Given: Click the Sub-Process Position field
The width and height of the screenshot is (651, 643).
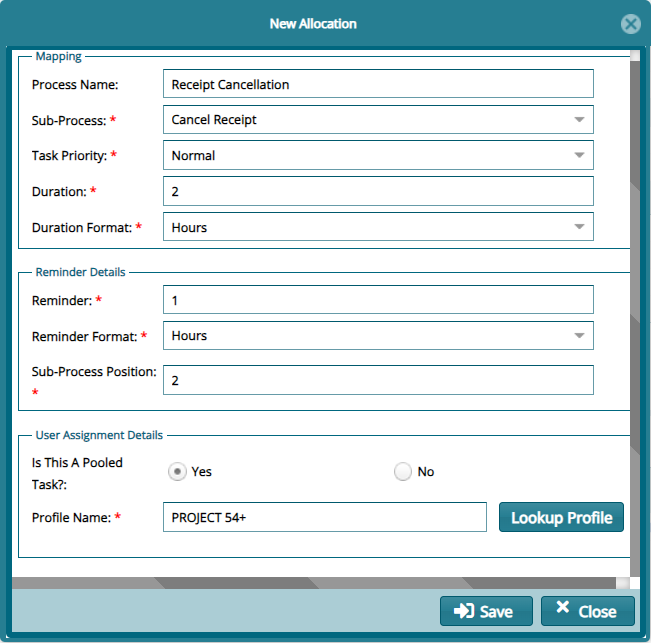Looking at the screenshot, I should (378, 380).
